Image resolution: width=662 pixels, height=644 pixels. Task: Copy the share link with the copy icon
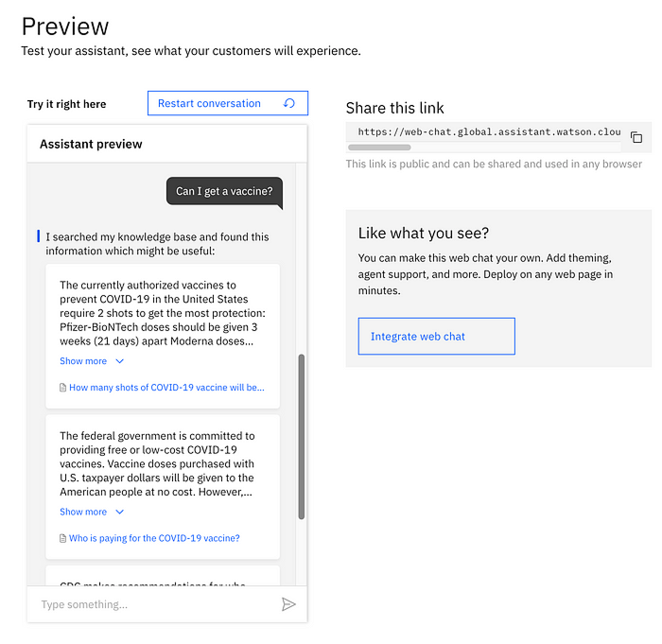[636, 137]
